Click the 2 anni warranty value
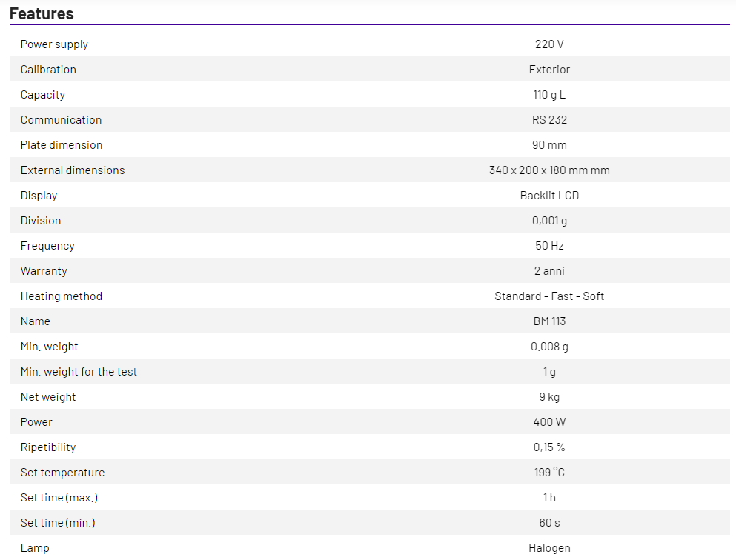This screenshot has width=736, height=560. click(549, 271)
